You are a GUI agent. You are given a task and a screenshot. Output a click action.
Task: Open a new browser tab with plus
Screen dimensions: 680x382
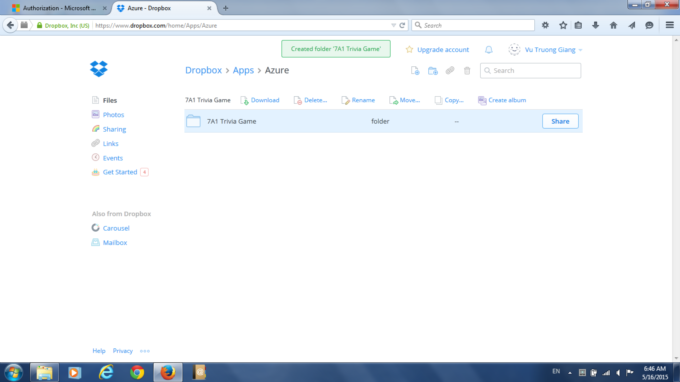[226, 8]
